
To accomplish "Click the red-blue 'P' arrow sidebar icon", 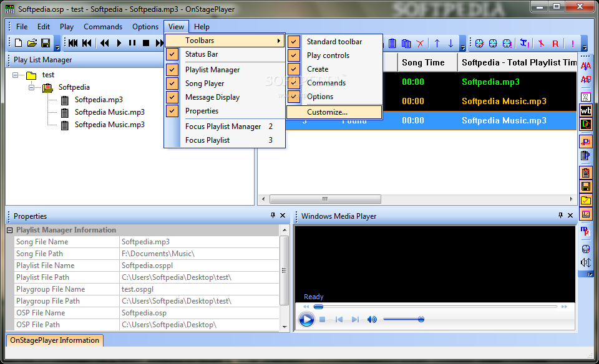I will [586, 141].
